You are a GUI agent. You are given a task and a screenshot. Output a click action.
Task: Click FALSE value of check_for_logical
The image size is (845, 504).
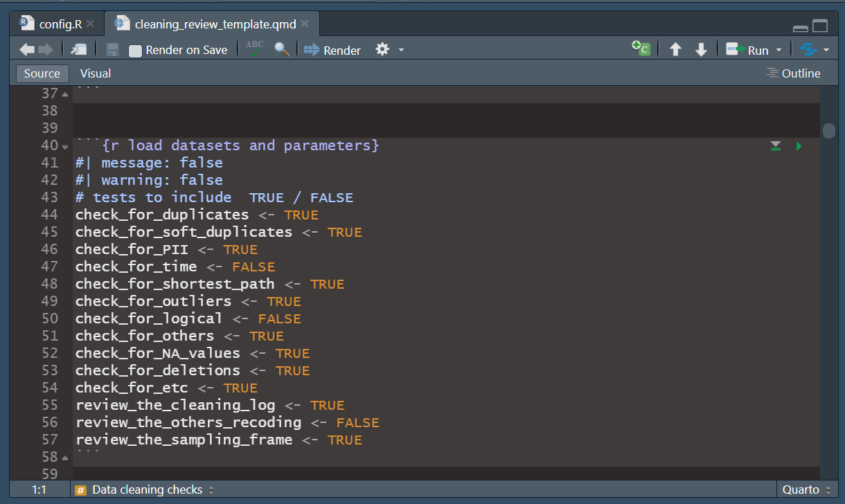pos(280,318)
